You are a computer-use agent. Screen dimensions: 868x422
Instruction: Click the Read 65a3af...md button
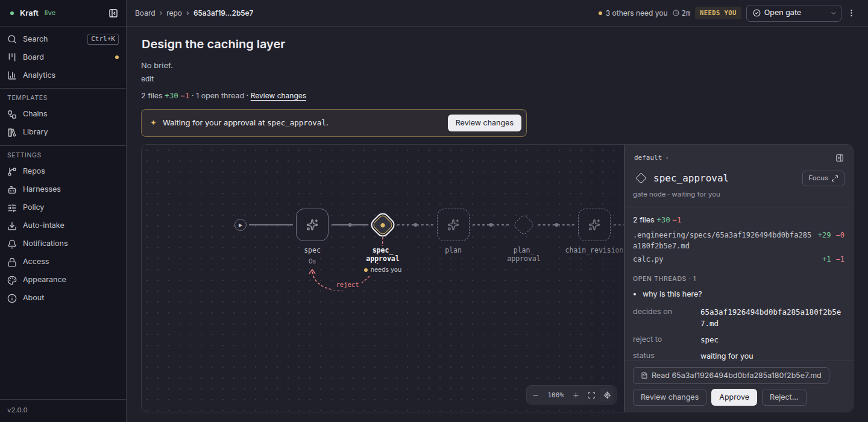coord(731,376)
